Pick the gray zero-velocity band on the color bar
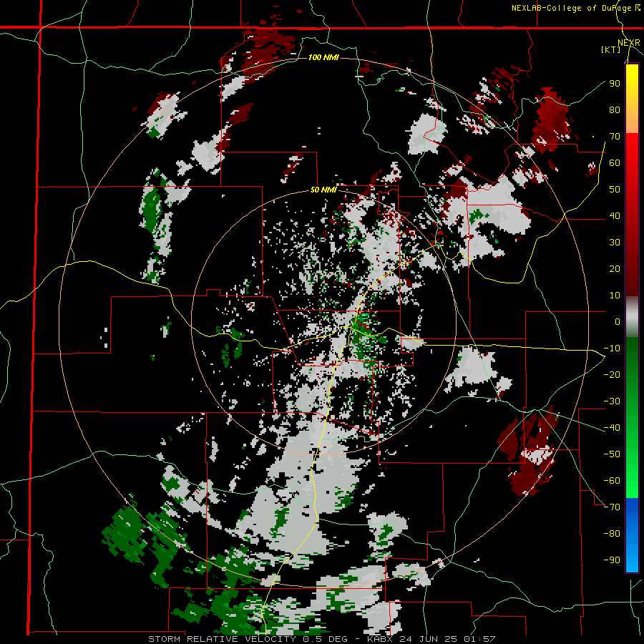Image resolution: width=644 pixels, height=644 pixels. tap(632, 317)
